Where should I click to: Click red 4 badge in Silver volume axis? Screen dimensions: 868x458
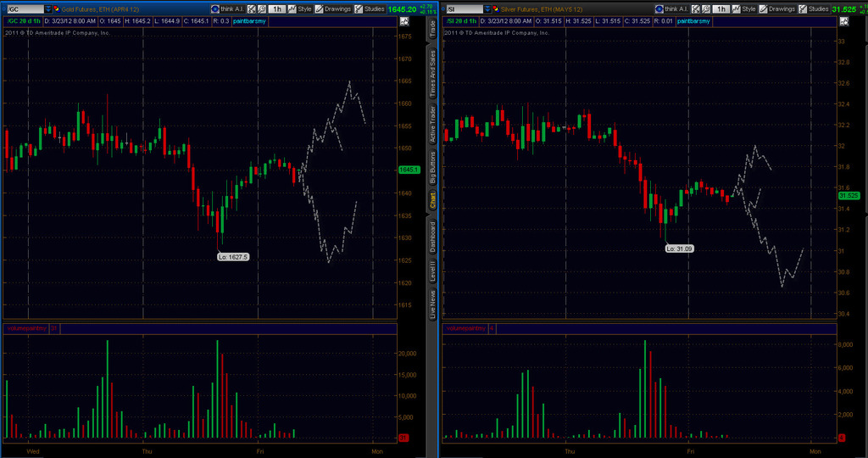tap(842, 438)
